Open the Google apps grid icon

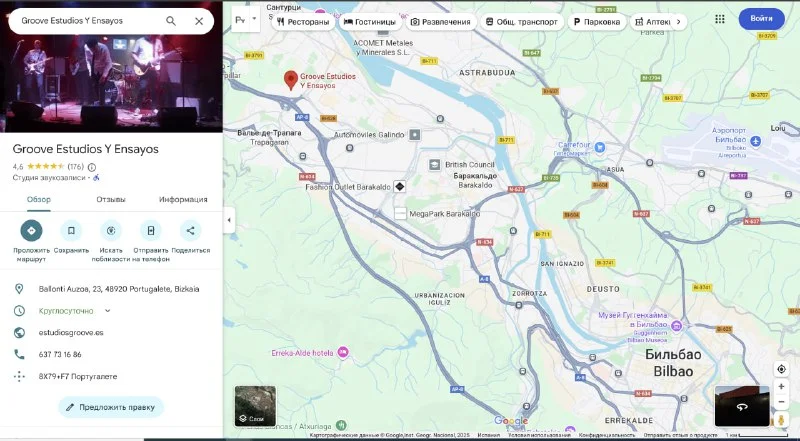tap(718, 19)
